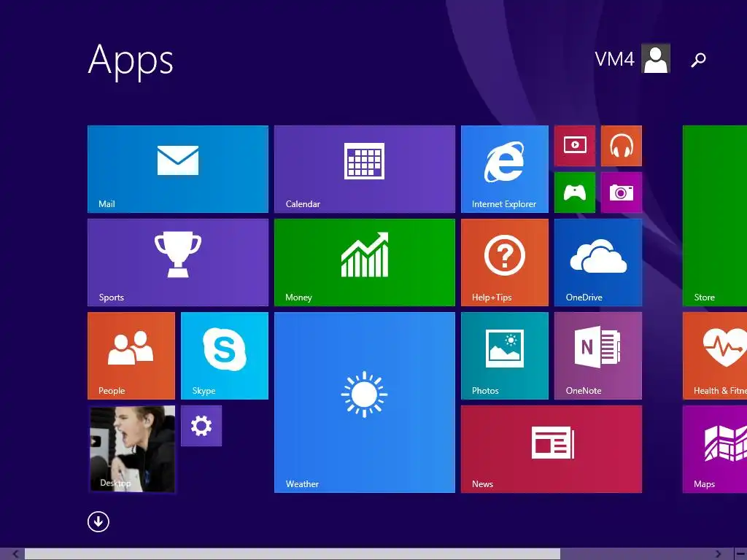Screen dimensions: 747x560
Task: Launch the Skype tile
Action: tap(225, 356)
